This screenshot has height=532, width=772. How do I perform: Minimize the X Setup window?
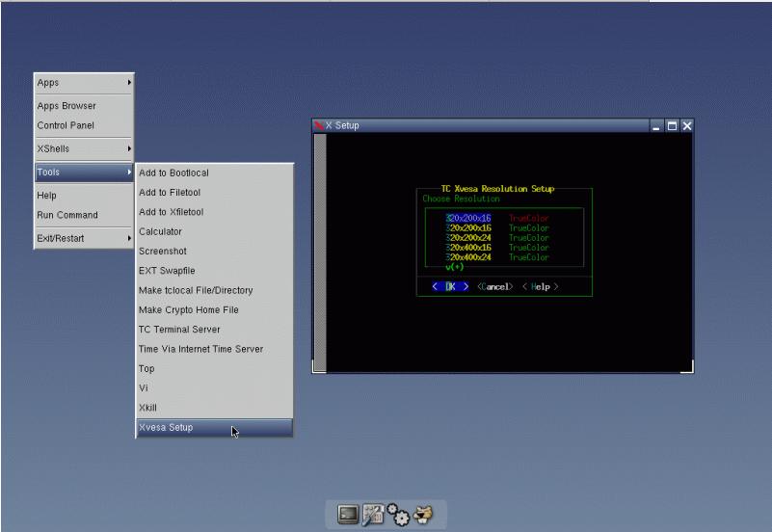tap(655, 126)
